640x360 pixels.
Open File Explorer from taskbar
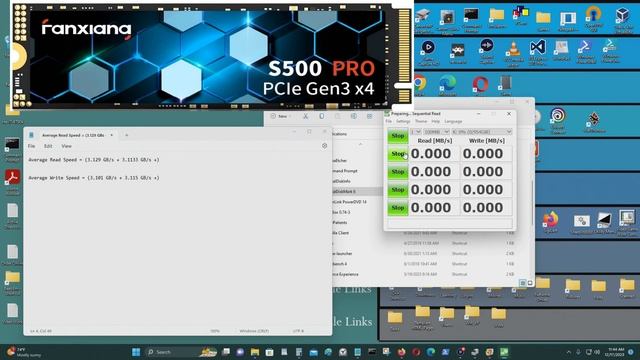pos(255,352)
